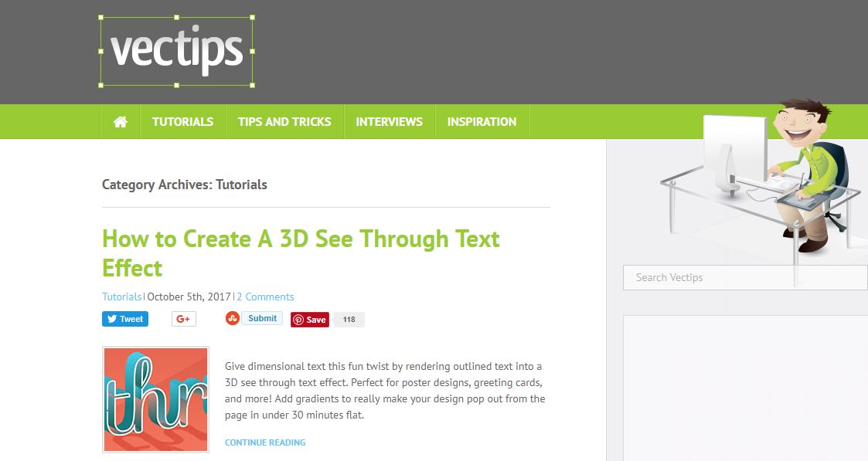This screenshot has width=868, height=461.
Task: Open the Tutorials menu item
Action: point(182,121)
